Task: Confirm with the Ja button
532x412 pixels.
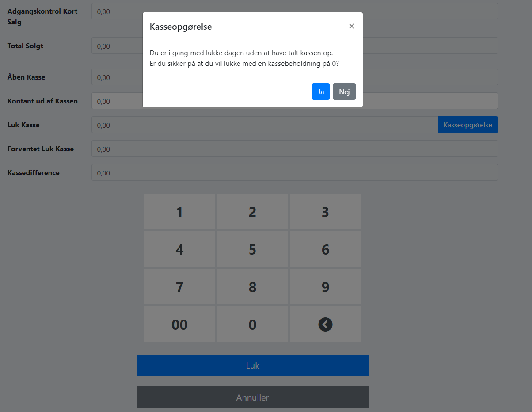Action: click(x=321, y=92)
